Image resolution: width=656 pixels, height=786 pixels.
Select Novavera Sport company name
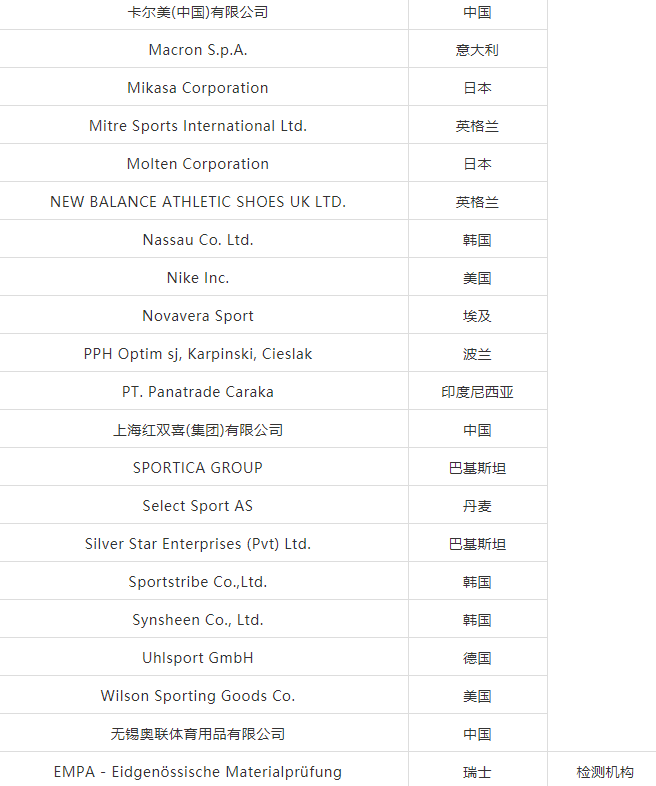click(198, 316)
